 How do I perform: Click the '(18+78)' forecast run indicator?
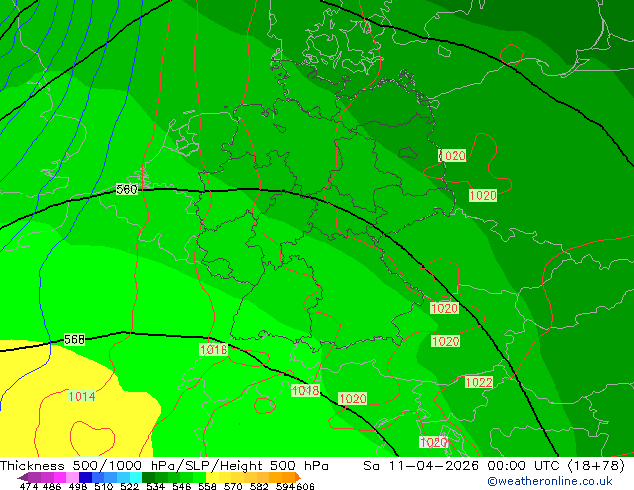point(596,466)
